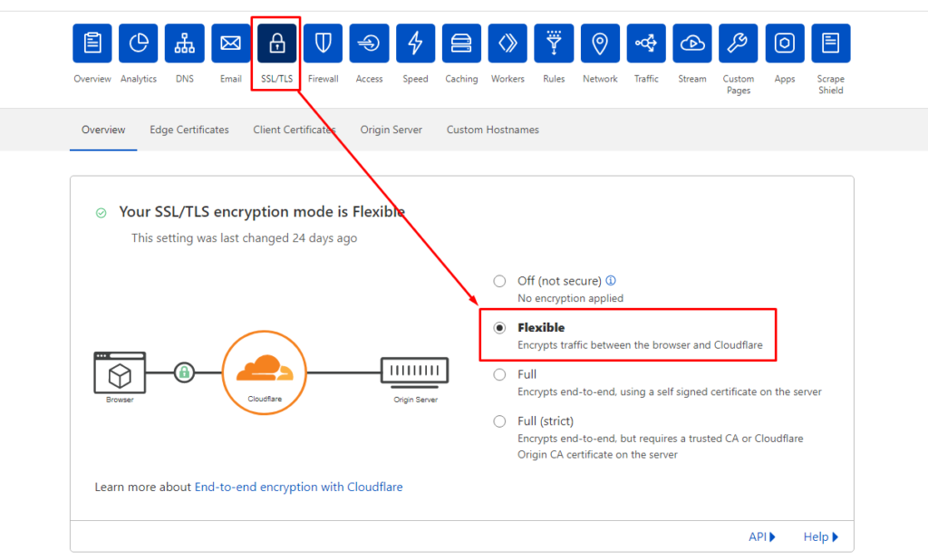This screenshot has height=560, width=928.
Task: Click the Browser icon in the diagram
Action: [120, 372]
